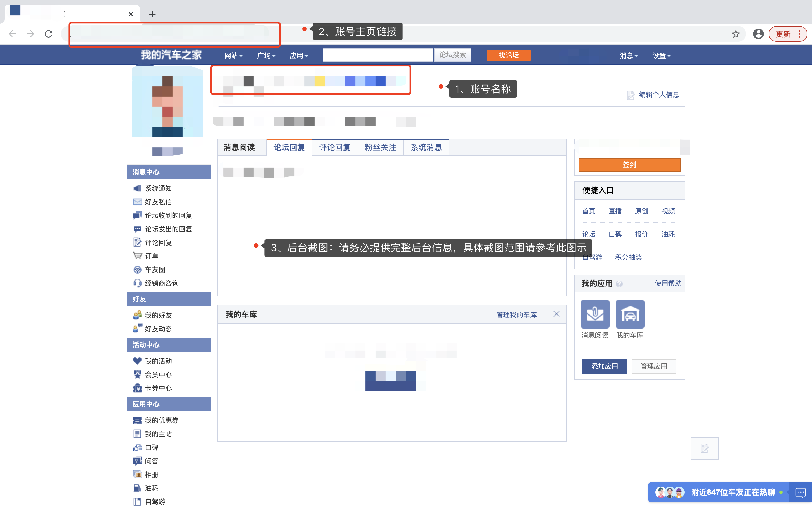
Task: Reload the page with the refresh icon
Action: coord(49,34)
